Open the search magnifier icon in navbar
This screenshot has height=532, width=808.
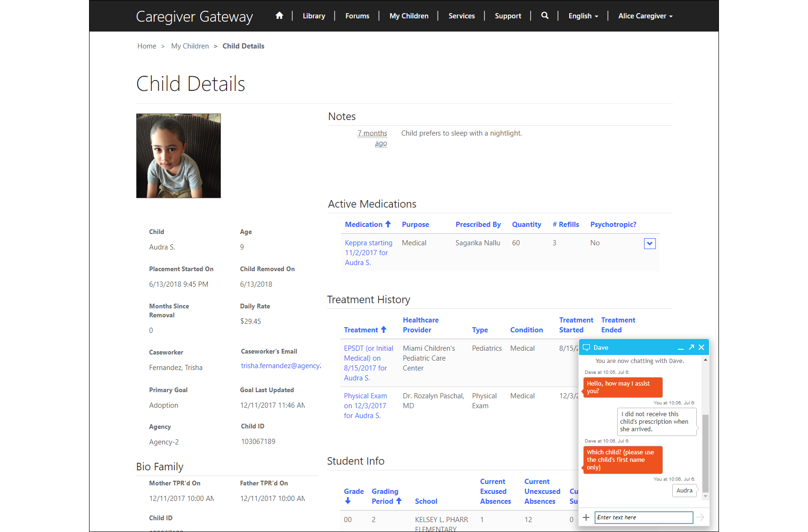click(x=545, y=16)
